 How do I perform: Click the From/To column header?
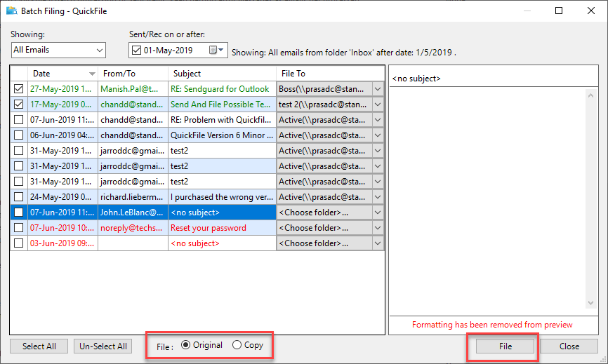[x=133, y=74]
